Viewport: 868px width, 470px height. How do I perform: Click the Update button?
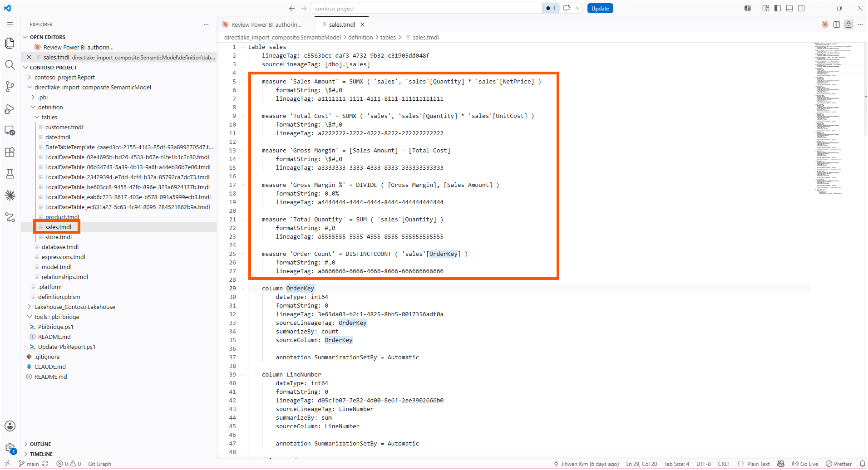(600, 8)
